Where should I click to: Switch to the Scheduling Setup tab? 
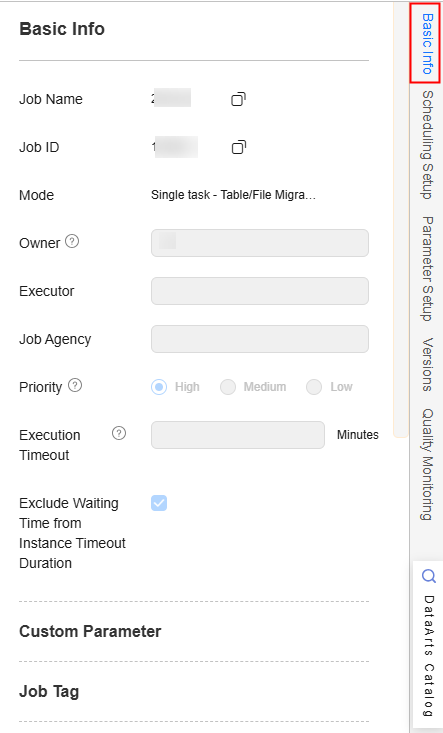click(x=427, y=145)
